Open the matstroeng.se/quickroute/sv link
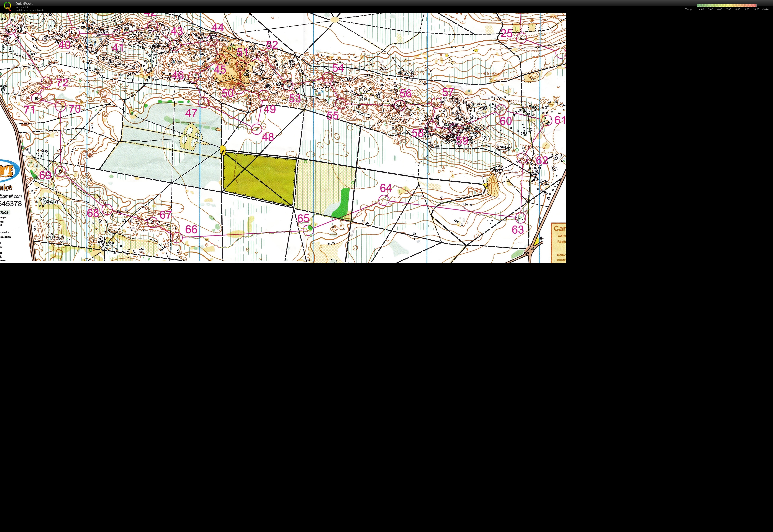Viewport: 773px width, 532px height. pyautogui.click(x=31, y=10)
